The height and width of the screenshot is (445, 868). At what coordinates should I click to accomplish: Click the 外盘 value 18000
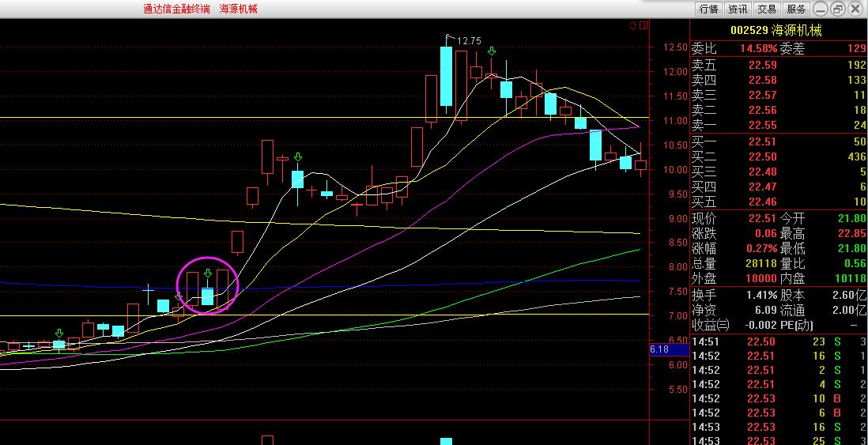tap(762, 278)
